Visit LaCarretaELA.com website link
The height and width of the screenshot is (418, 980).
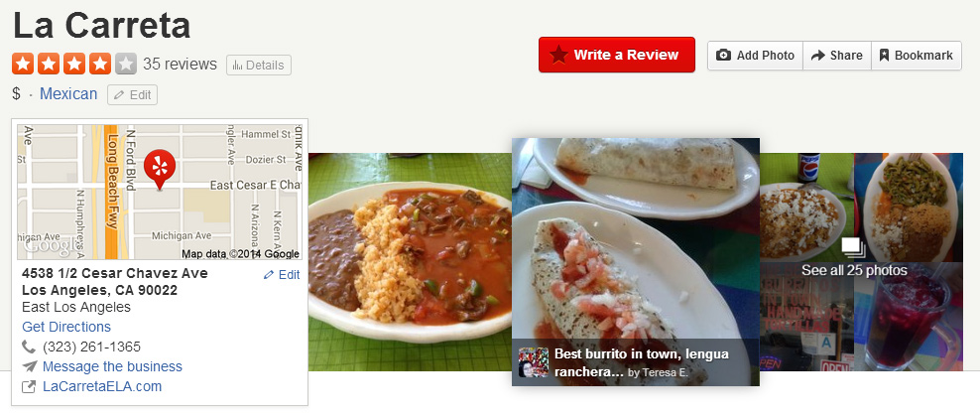[102, 386]
